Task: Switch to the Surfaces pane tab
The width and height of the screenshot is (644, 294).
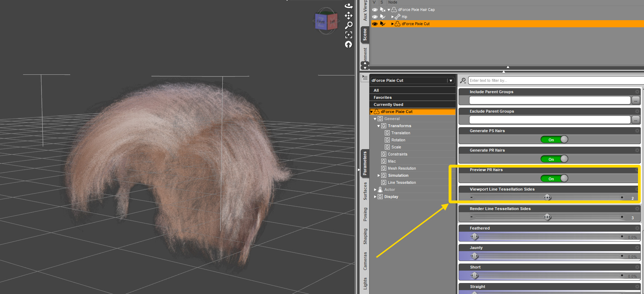Action: pyautogui.click(x=365, y=191)
